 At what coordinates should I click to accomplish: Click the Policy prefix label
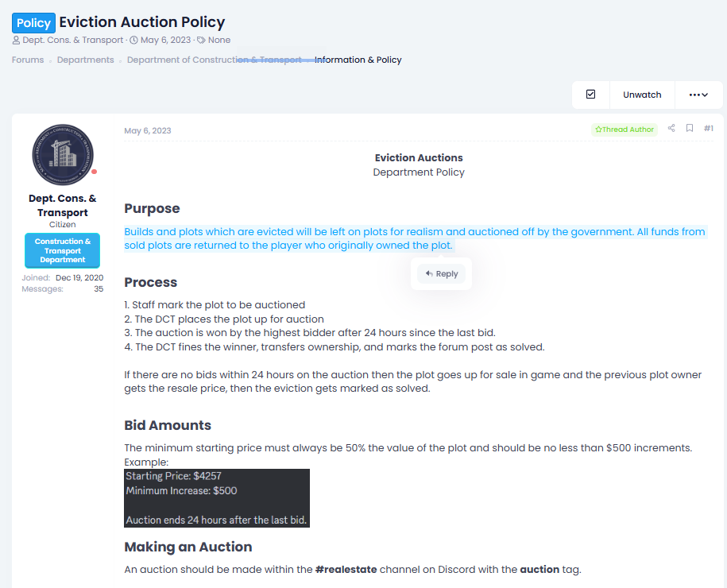pyautogui.click(x=33, y=23)
